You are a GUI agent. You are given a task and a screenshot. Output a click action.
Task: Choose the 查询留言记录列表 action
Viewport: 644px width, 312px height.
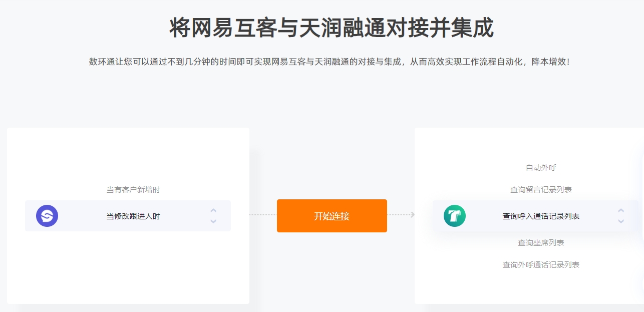[541, 190]
